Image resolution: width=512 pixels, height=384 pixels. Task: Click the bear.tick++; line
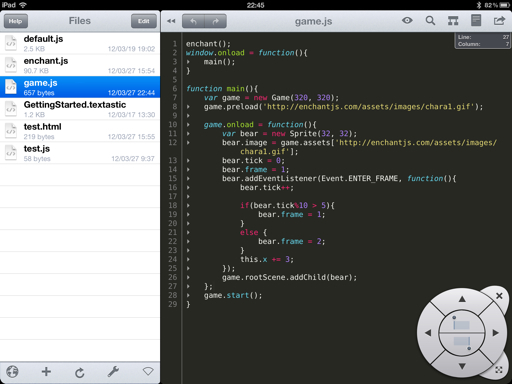coord(267,188)
